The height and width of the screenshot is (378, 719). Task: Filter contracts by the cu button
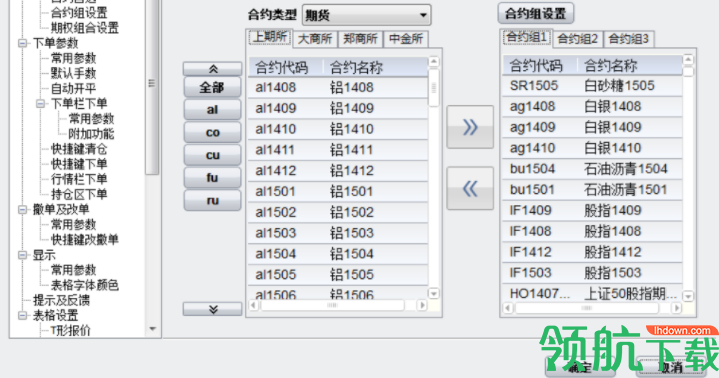(x=212, y=155)
